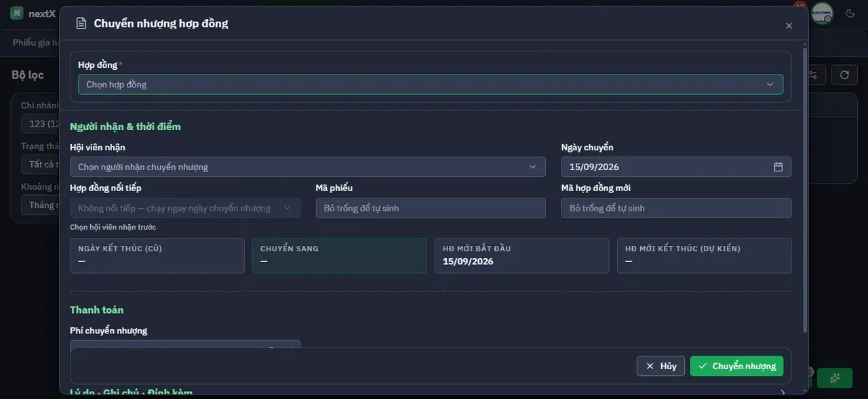This screenshot has height=399, width=868.
Task: Click the Thanh toán section heading
Action: [97, 310]
